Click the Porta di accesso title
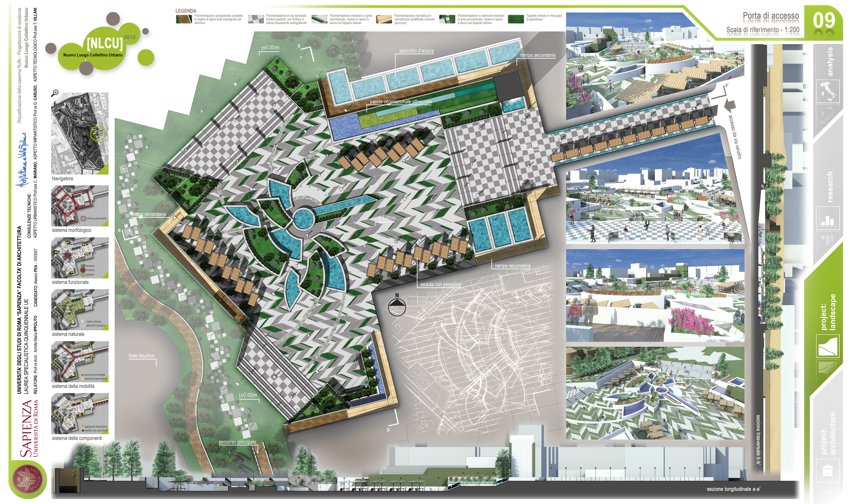 [770, 16]
